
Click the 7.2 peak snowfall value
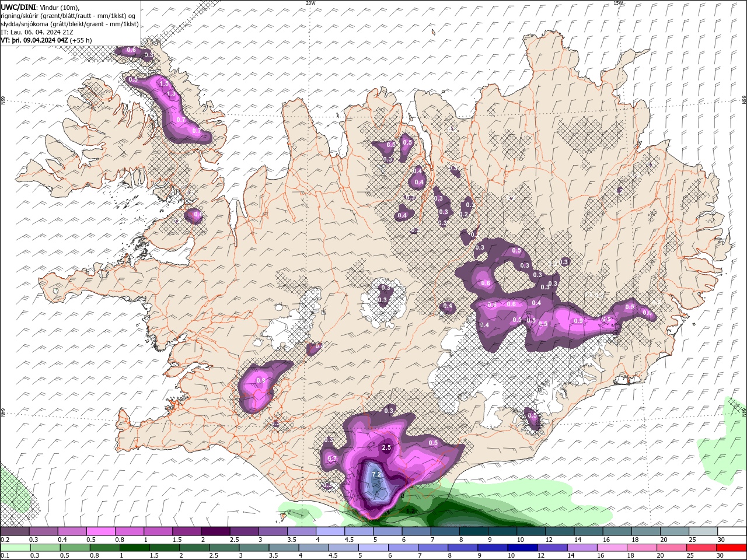coord(376,474)
